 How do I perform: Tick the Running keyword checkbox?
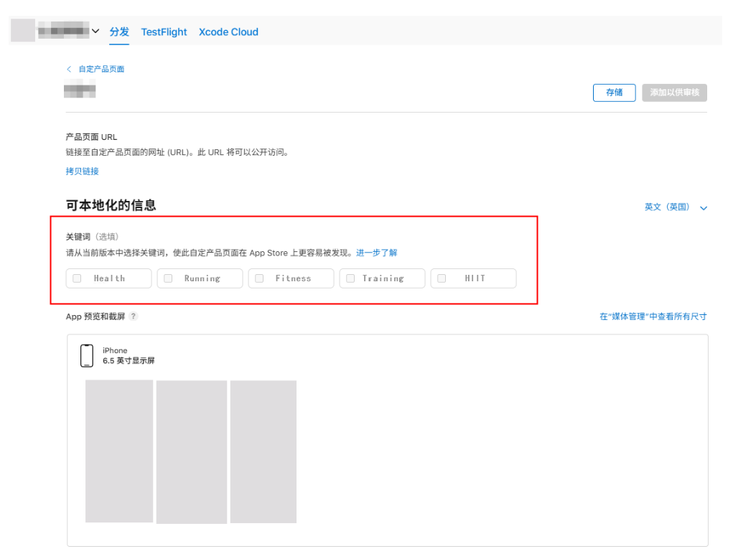coord(168,278)
